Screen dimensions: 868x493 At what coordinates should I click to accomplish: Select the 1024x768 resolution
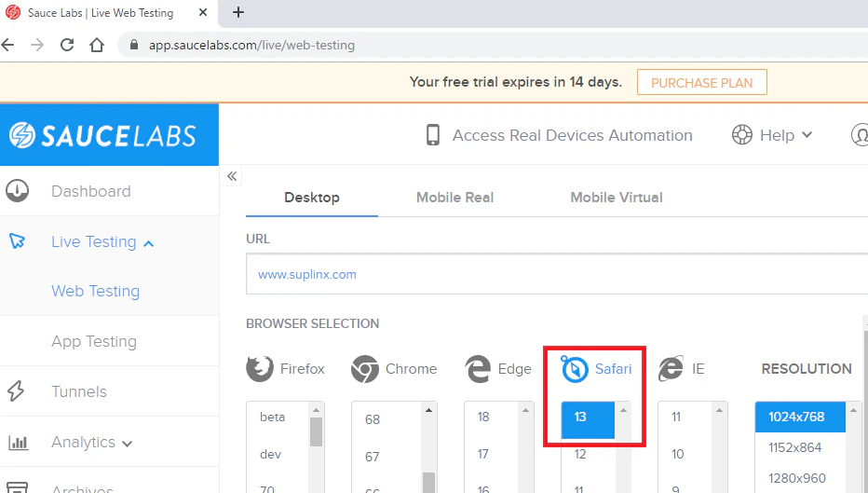(800, 418)
